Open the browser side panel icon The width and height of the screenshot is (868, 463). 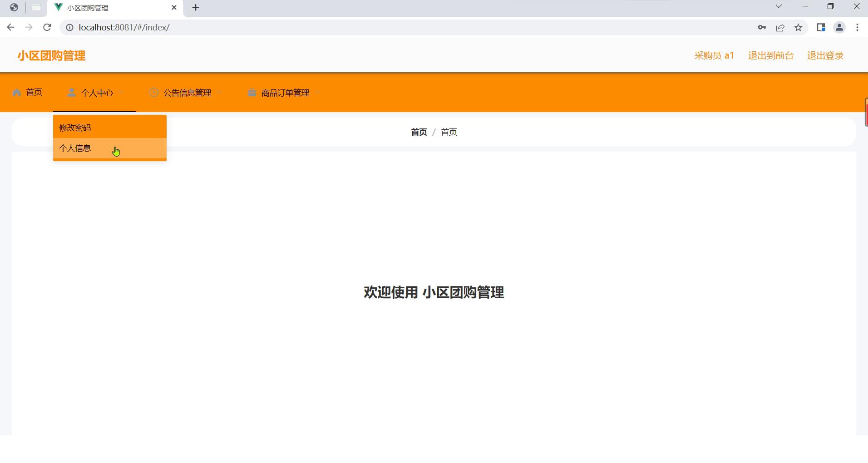pyautogui.click(x=820, y=27)
